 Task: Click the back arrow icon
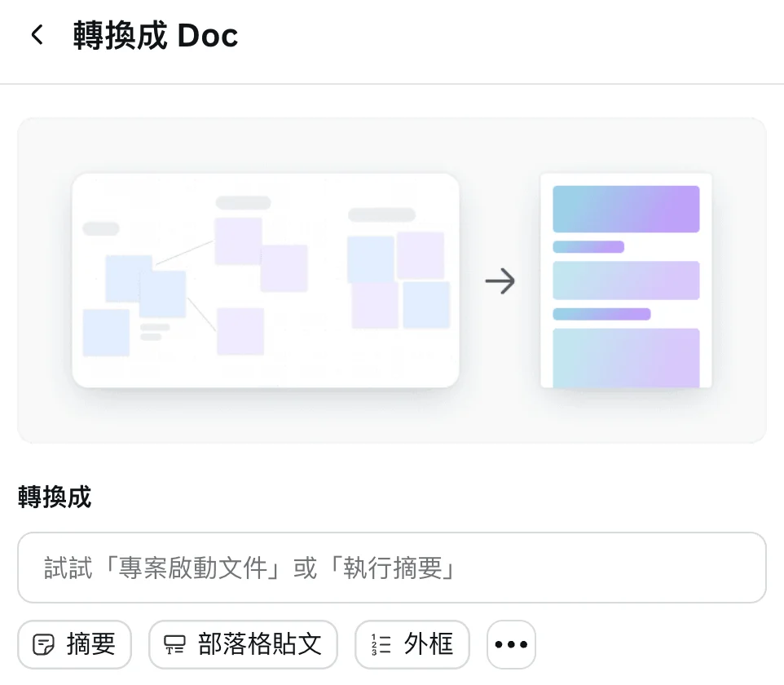tap(37, 35)
